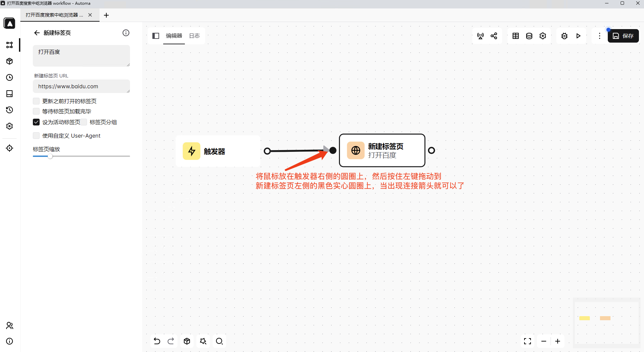Screen dimensions: 644x352
Task: Open the Packages cube icon in sidebar
Action: click(9, 61)
